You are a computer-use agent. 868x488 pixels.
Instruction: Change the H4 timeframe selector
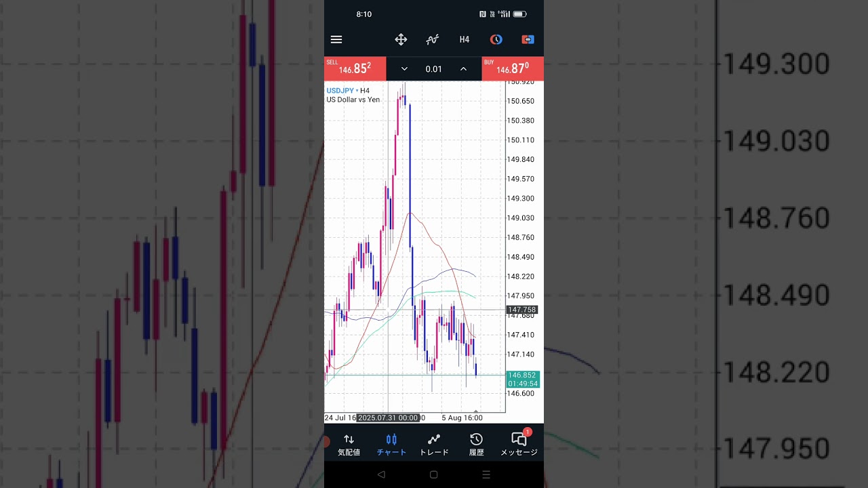click(465, 40)
